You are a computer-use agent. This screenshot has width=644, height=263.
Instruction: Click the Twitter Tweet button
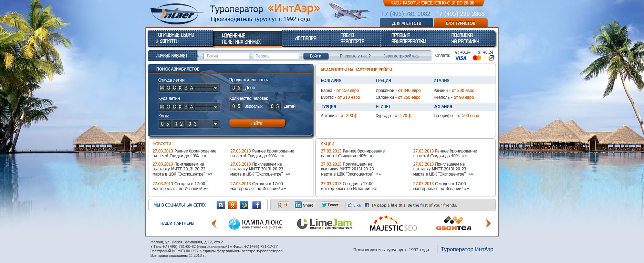coord(330,205)
